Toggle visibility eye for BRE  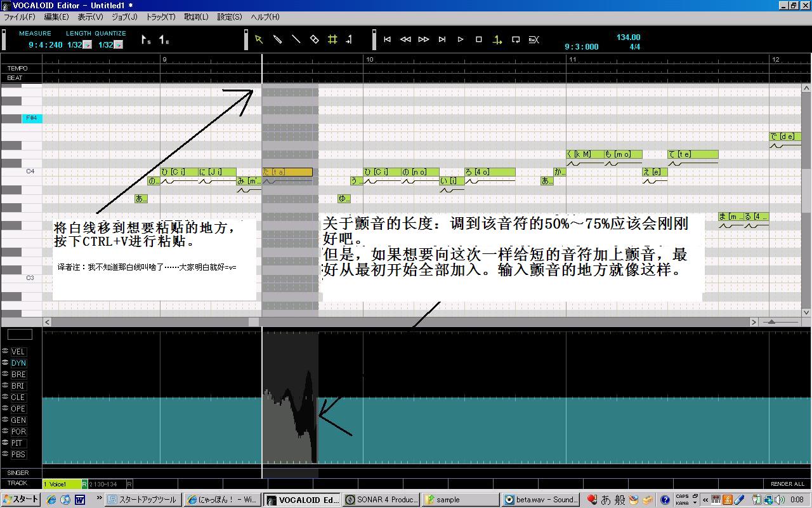[x=5, y=374]
